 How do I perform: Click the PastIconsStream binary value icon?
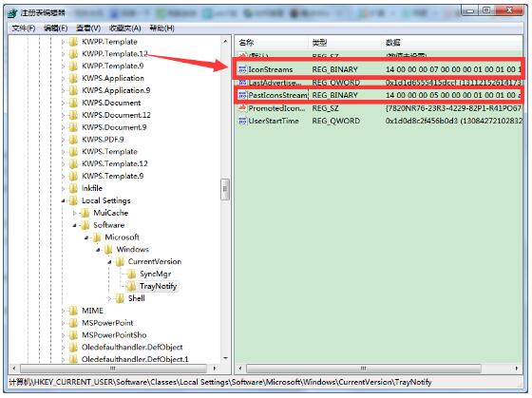pos(242,95)
